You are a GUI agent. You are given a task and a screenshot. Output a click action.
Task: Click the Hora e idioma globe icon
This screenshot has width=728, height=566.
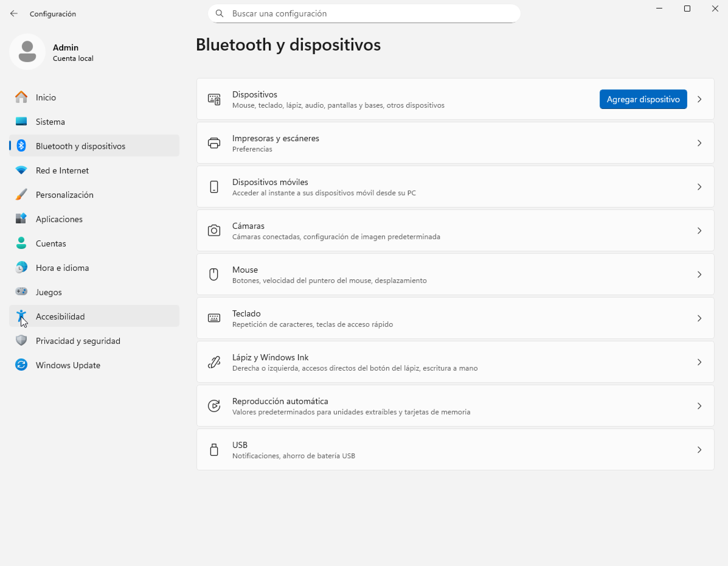coord(21,267)
